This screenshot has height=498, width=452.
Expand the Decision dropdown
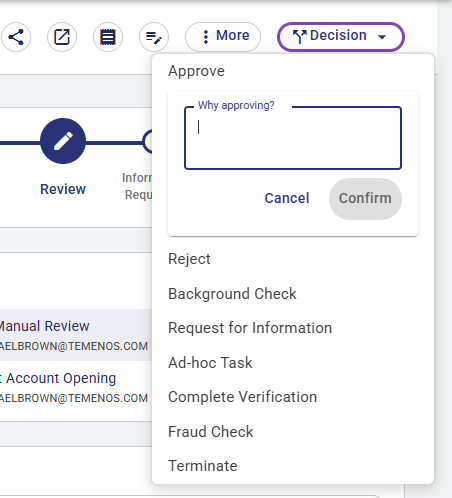[341, 37]
